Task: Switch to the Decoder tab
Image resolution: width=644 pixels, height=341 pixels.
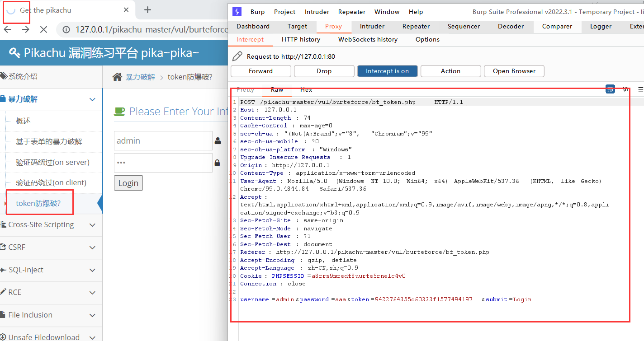Action: [511, 27]
